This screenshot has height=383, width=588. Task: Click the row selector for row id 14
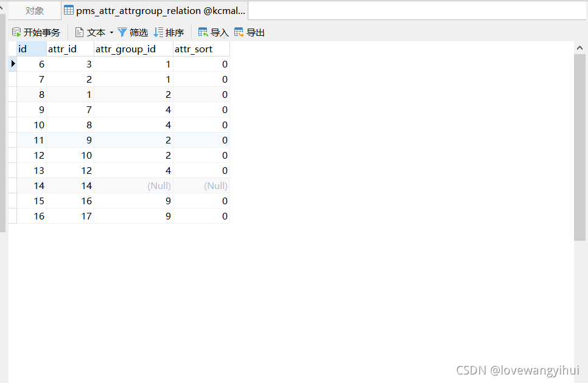tap(13, 185)
